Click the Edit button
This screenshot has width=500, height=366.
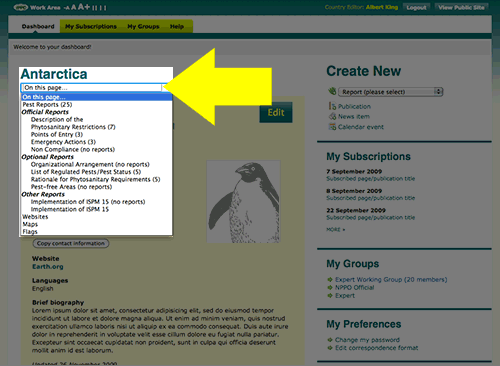point(276,113)
